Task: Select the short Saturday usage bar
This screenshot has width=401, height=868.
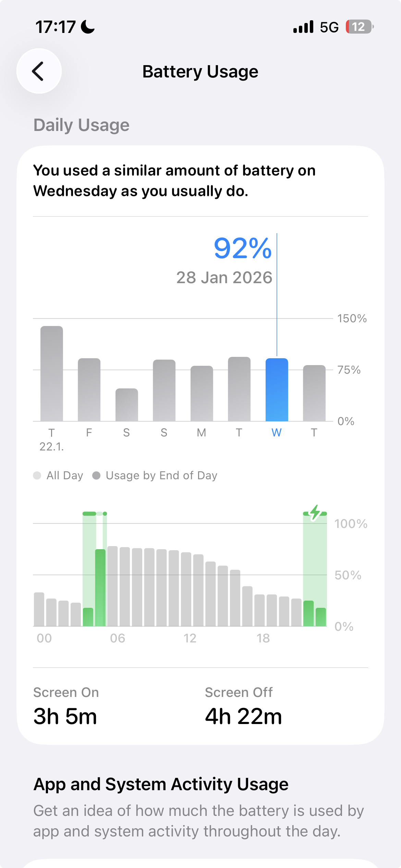Action: pos(126,405)
